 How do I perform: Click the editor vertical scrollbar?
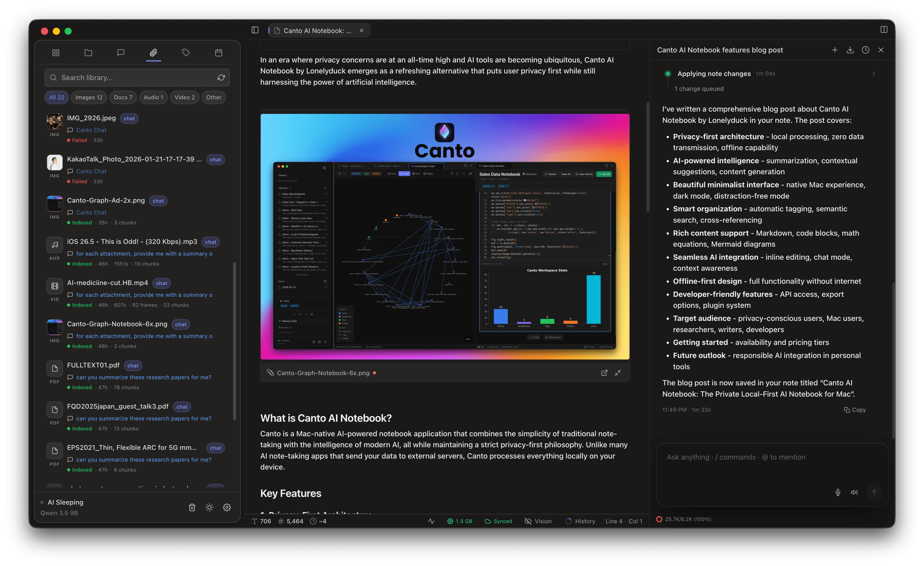[x=648, y=157]
